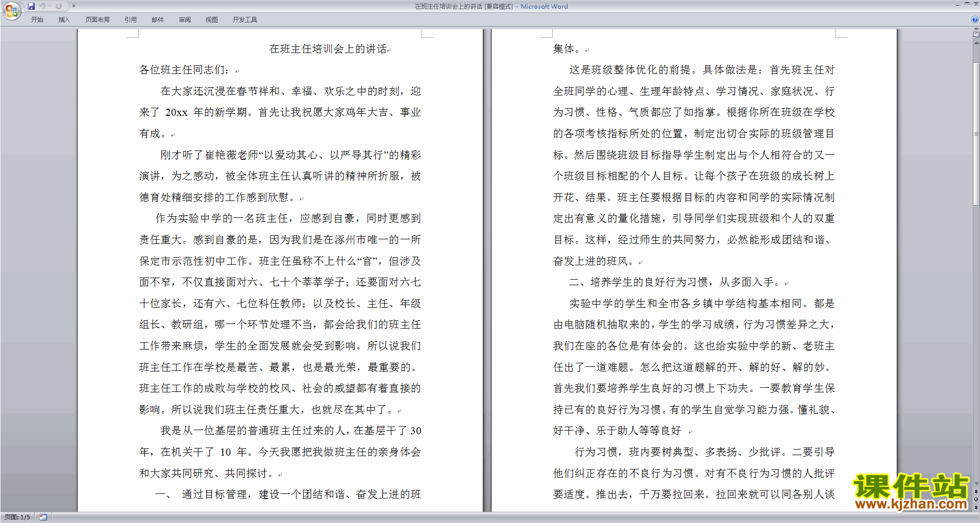Switch to the 开始 ribbon tab

point(37,19)
